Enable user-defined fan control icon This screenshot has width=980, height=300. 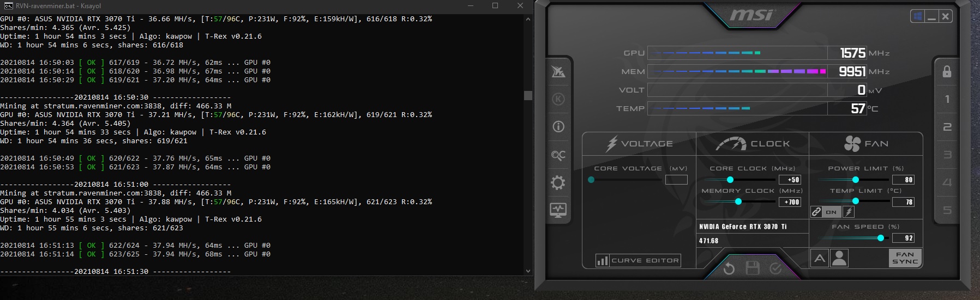point(840,258)
